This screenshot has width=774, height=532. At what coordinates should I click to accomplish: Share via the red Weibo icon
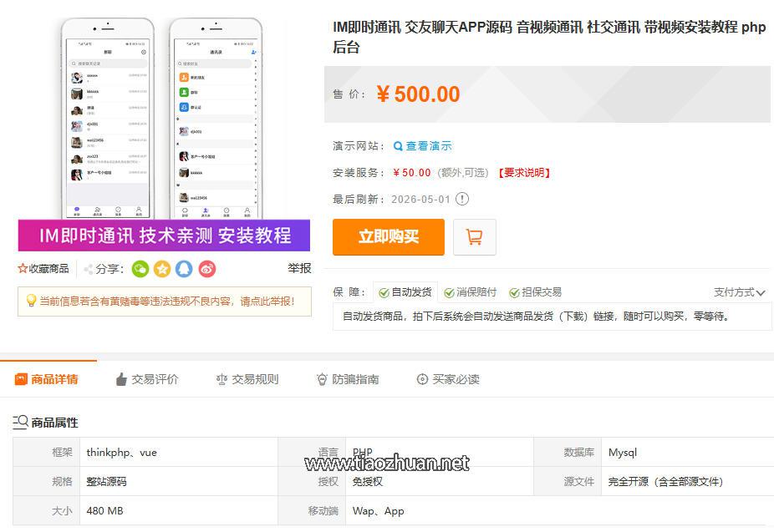pos(207,269)
